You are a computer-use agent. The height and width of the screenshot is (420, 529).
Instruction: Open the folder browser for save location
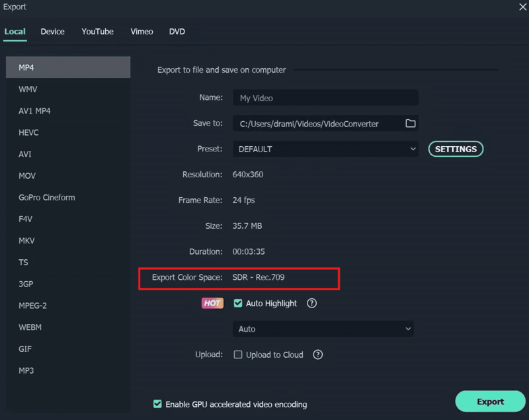click(410, 123)
